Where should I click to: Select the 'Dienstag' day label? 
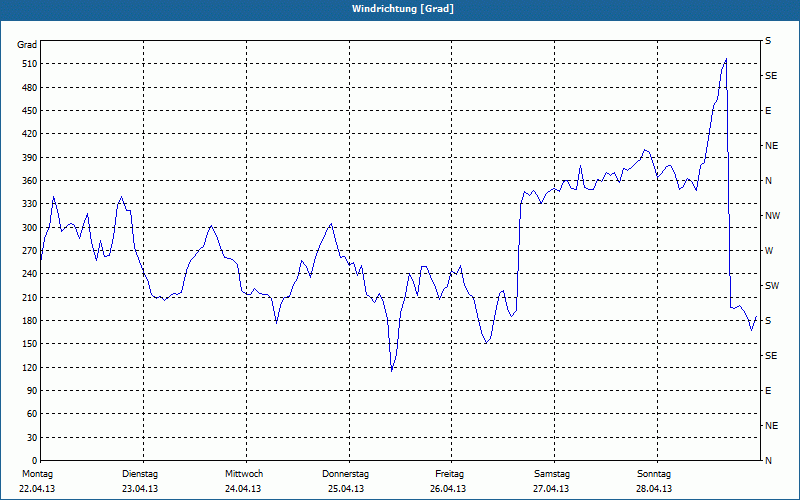[x=140, y=474]
